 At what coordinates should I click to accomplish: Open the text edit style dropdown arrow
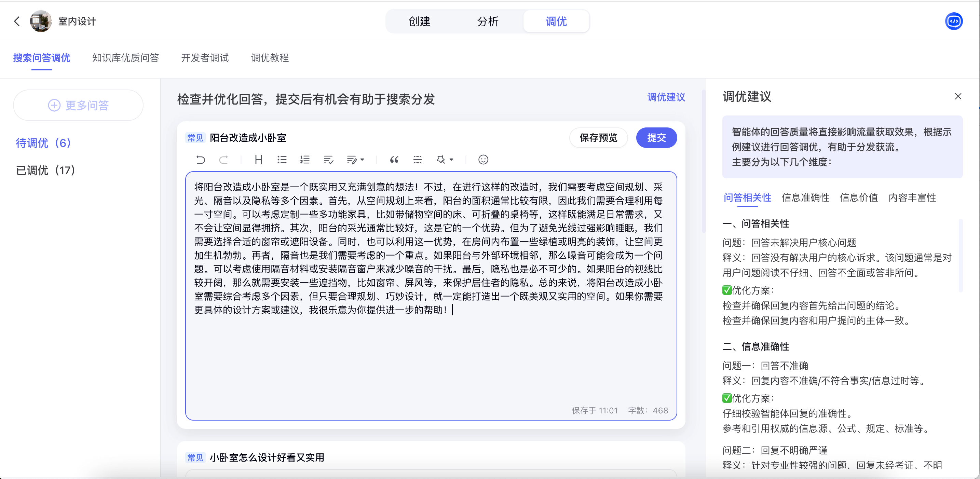(x=362, y=160)
